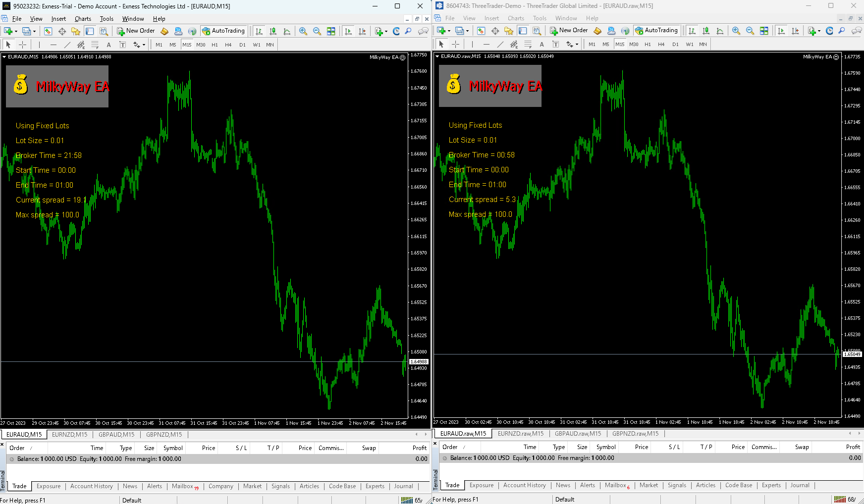
Task: Toggle chart shift in Exness toolbar
Action: pos(362,31)
